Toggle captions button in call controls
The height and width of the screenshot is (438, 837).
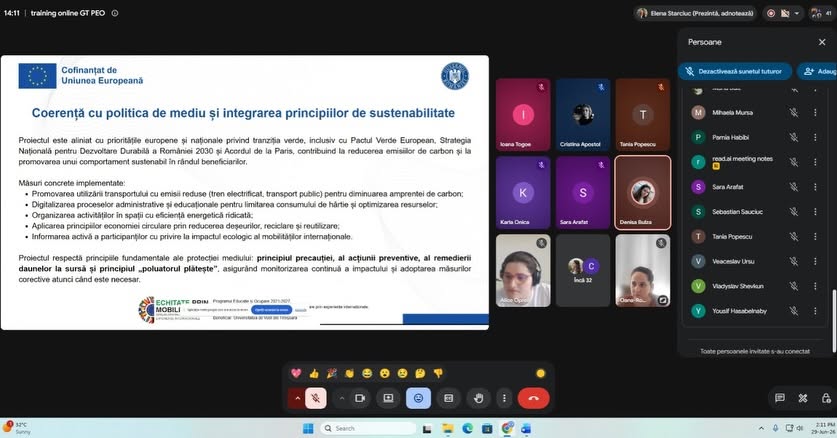448,398
